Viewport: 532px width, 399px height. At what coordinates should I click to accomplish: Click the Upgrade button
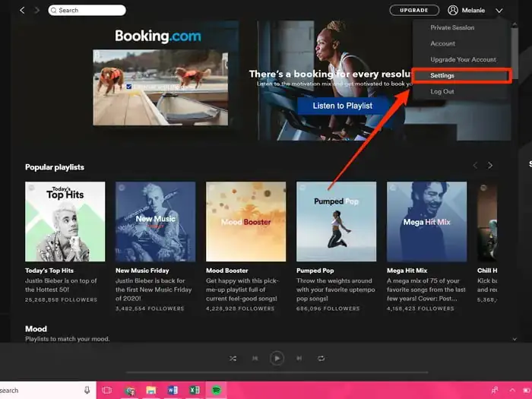pyautogui.click(x=414, y=10)
